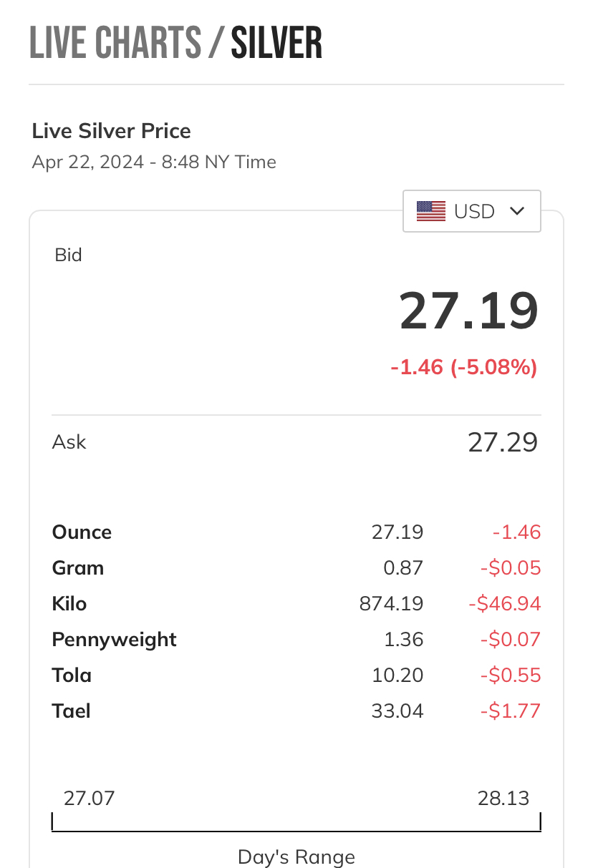Click the Live Silver Price title
This screenshot has height=868, width=593.
(x=112, y=131)
